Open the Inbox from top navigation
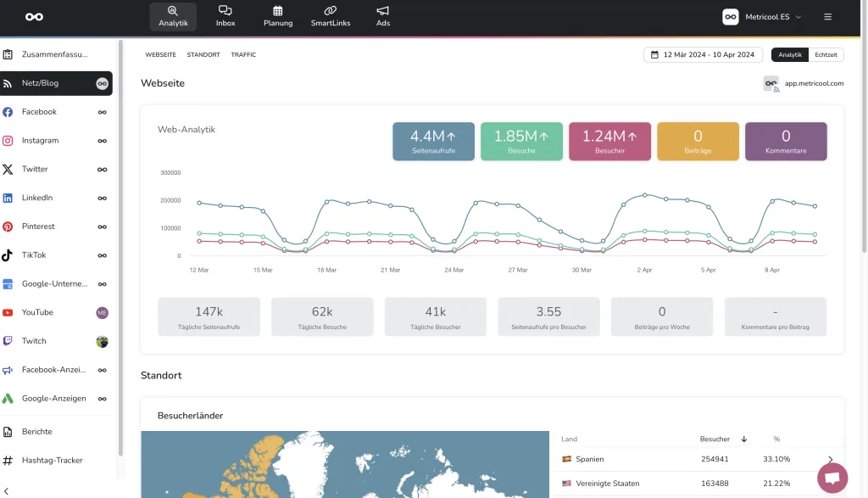 click(225, 16)
